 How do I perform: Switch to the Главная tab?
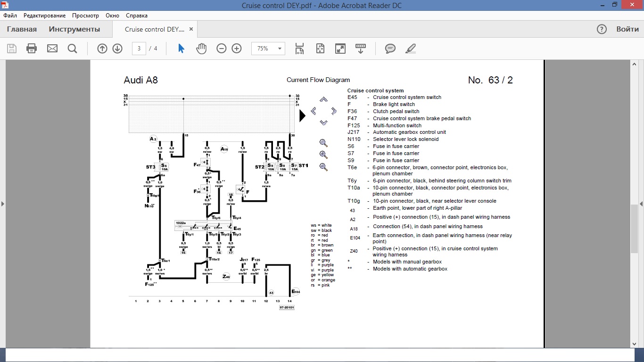tap(22, 29)
